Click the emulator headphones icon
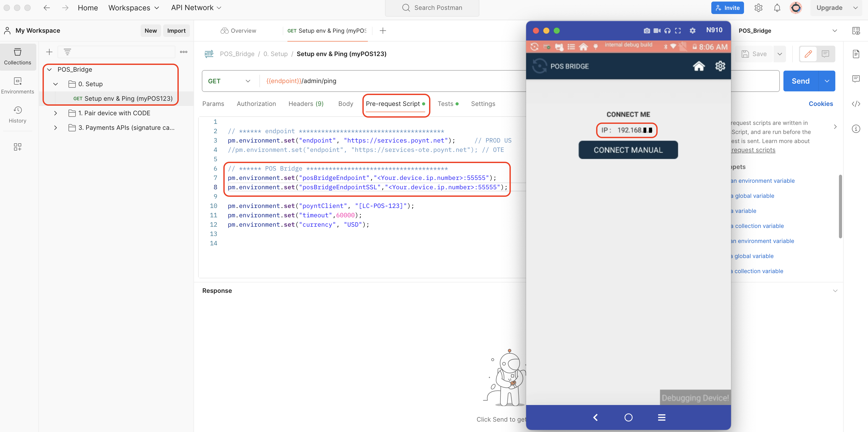The height and width of the screenshot is (432, 868). (x=667, y=31)
